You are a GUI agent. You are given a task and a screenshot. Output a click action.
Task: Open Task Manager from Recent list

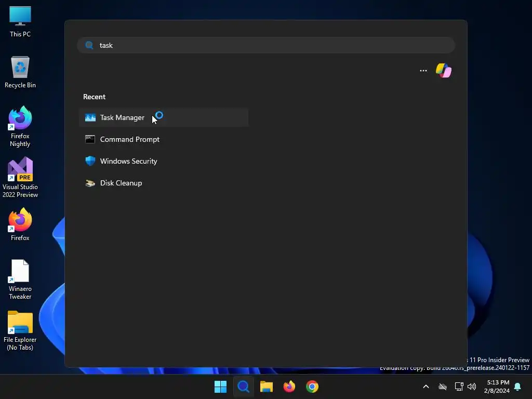[164, 118]
